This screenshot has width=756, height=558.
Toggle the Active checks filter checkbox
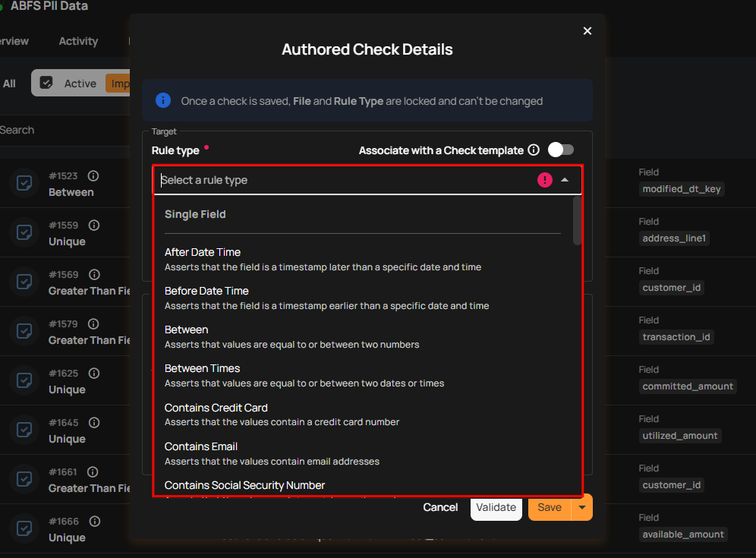click(x=46, y=83)
